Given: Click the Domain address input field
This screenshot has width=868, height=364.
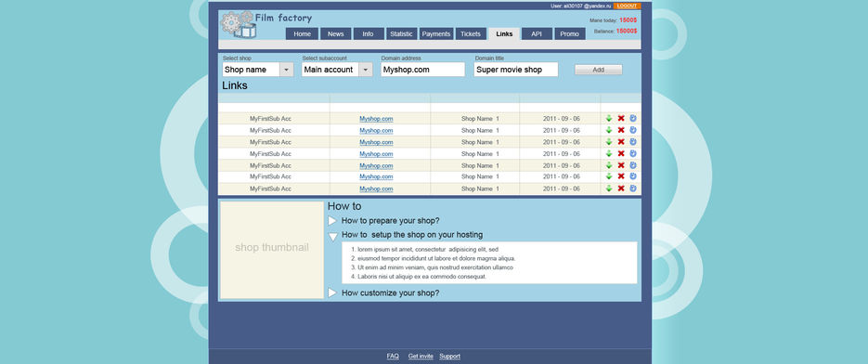Looking at the screenshot, I should (x=423, y=70).
